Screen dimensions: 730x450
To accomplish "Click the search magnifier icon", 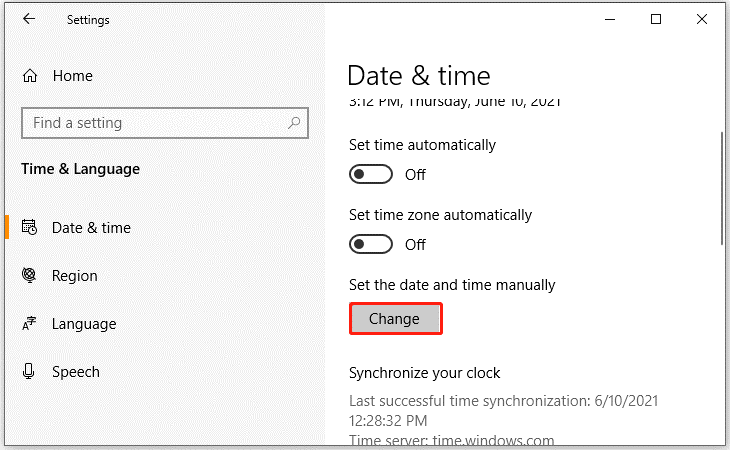I will 294,123.
